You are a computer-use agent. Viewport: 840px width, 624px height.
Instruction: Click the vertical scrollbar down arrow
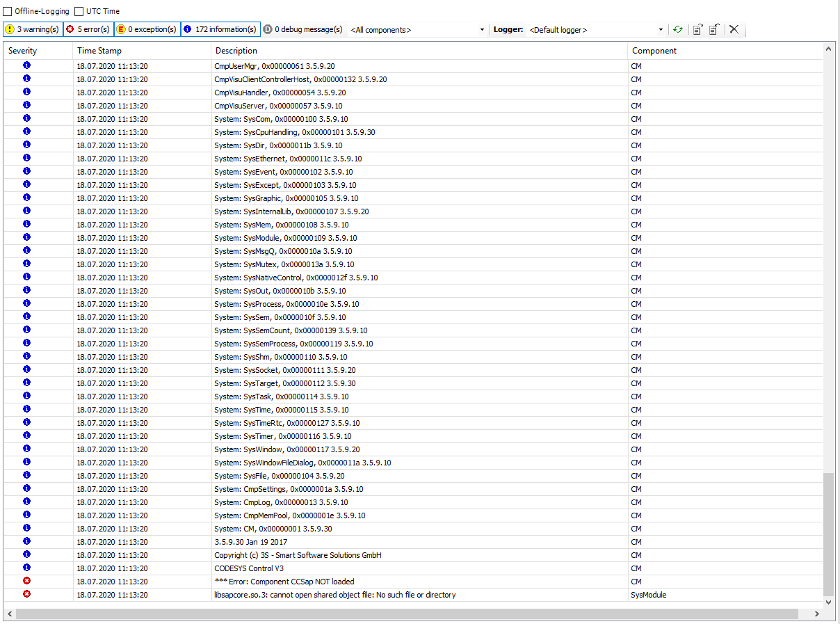click(x=828, y=602)
